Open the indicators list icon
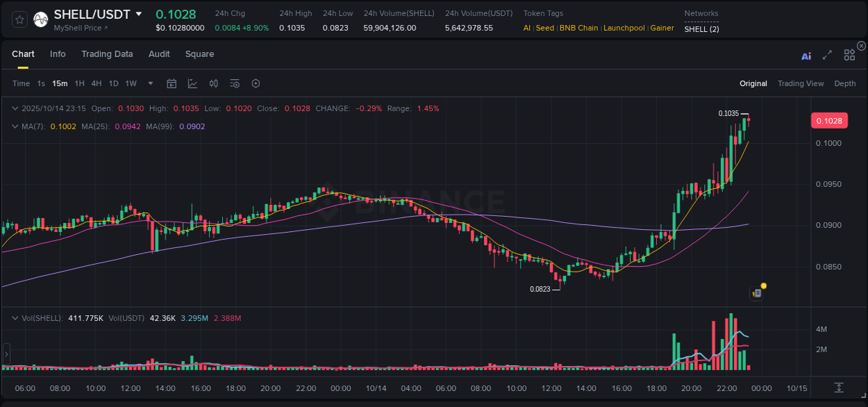 [x=235, y=83]
